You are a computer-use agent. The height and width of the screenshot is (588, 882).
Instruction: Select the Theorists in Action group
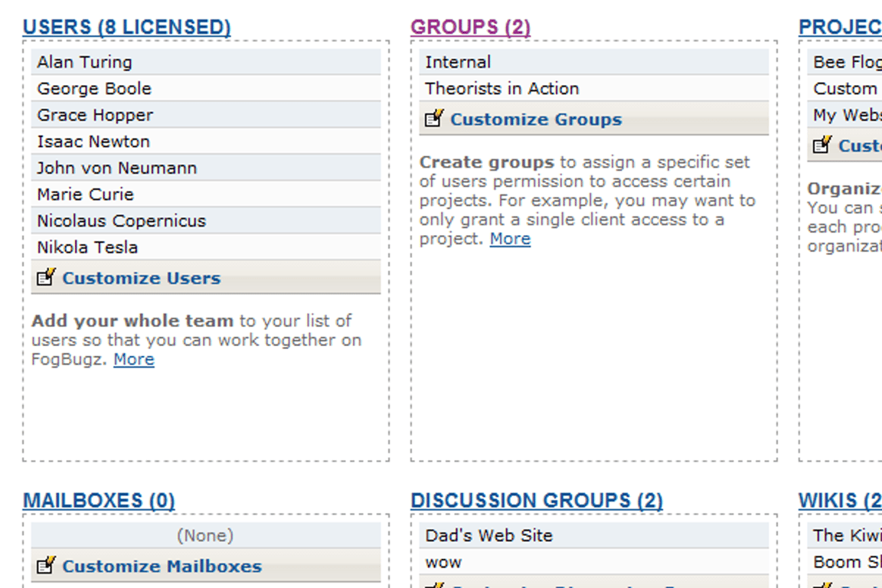(x=594, y=88)
